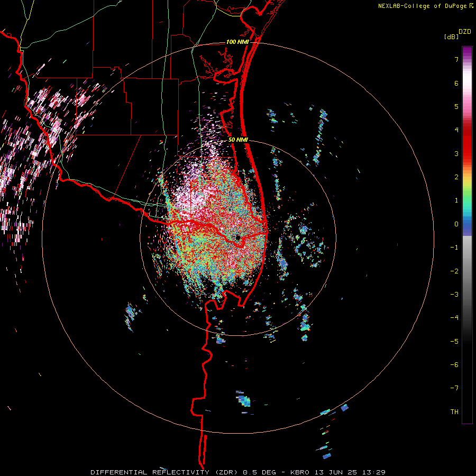476x476 pixels.
Task: Click the 3 value on the color scale
Action: click(x=456, y=153)
